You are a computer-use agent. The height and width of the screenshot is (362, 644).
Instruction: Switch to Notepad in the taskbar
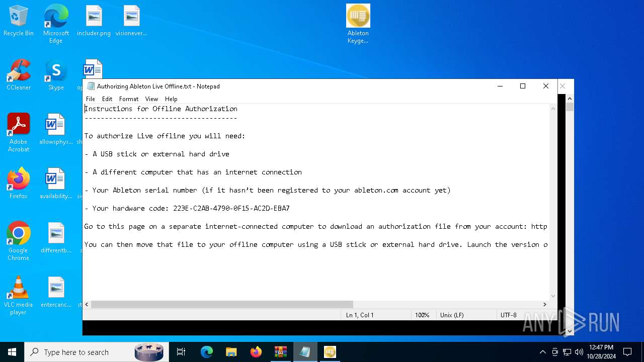[x=305, y=352]
